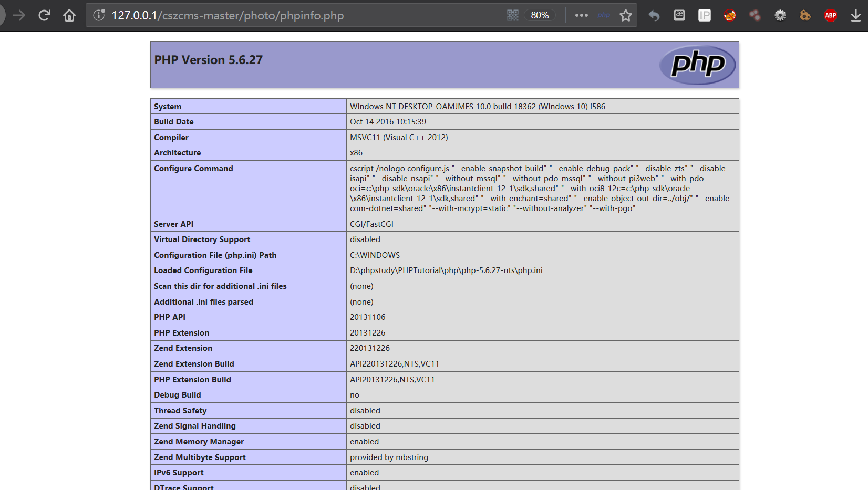Image resolution: width=868 pixels, height=490 pixels.
Task: Open site information icon in address bar
Action: point(99,15)
